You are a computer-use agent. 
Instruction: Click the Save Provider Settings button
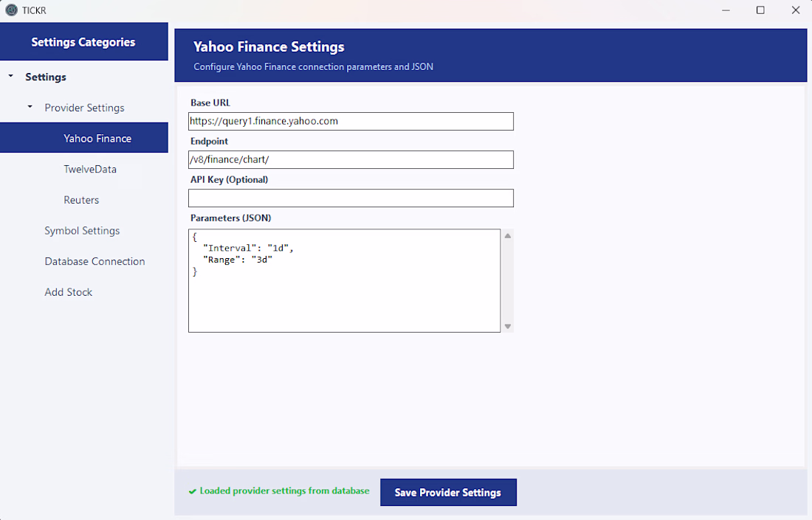point(448,493)
